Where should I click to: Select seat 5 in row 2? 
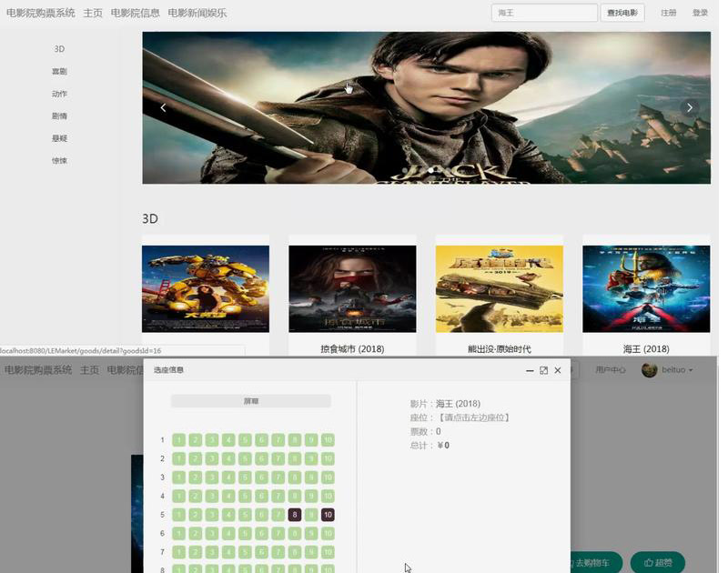tap(245, 459)
